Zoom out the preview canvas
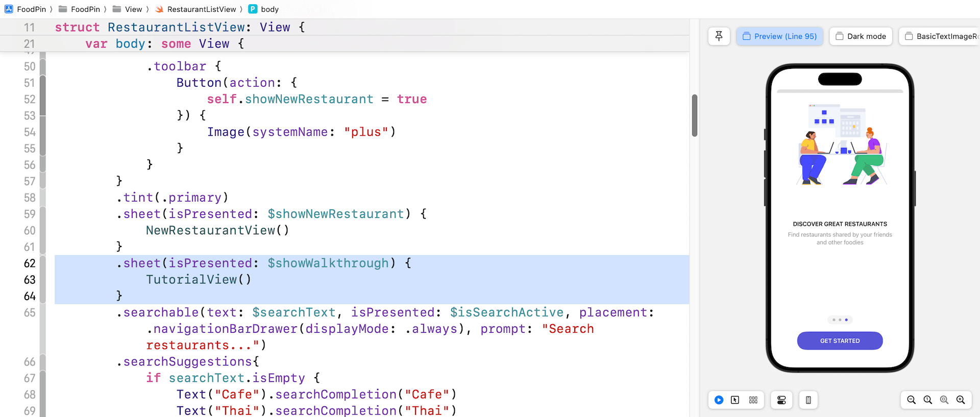Screen dimensions: 980x417 (x=911, y=400)
